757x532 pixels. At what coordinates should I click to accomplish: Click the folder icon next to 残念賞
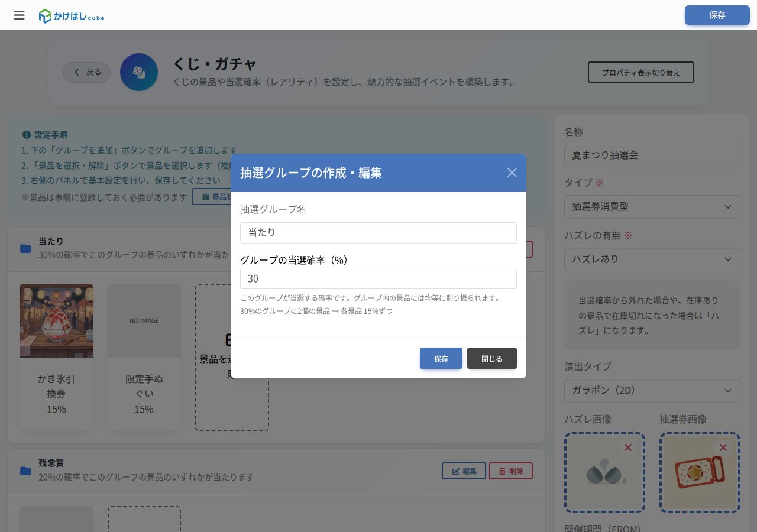[25, 471]
